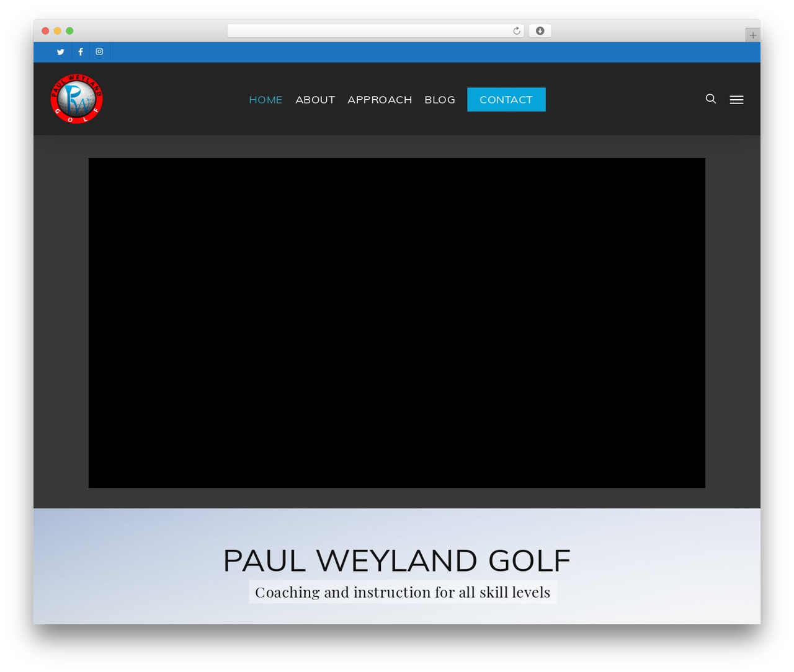Open the About page

click(315, 100)
